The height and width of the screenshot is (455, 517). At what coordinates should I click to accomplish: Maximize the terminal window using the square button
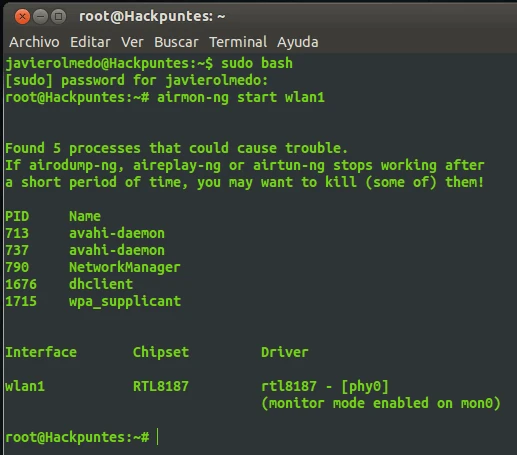[59, 16]
